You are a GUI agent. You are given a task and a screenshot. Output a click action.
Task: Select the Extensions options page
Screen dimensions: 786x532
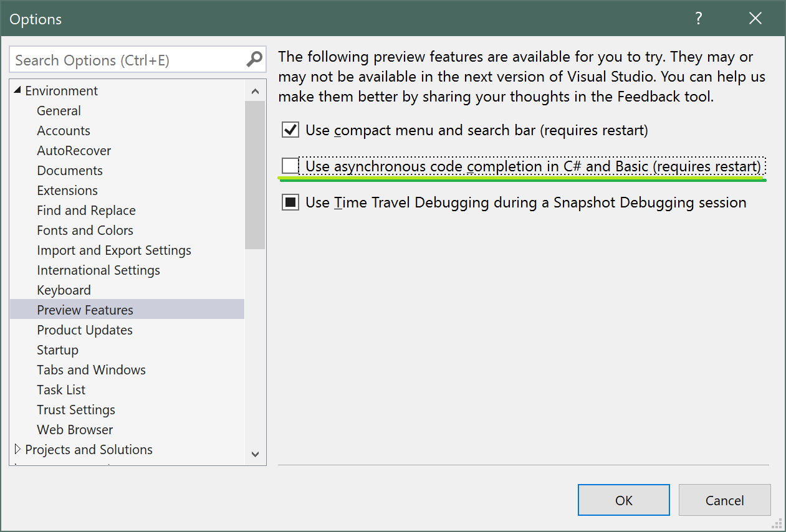click(67, 191)
